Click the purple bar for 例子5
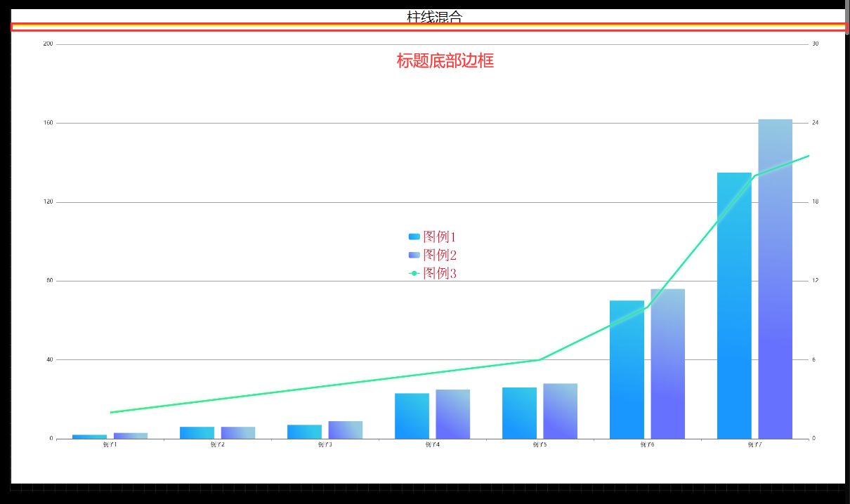 560,411
